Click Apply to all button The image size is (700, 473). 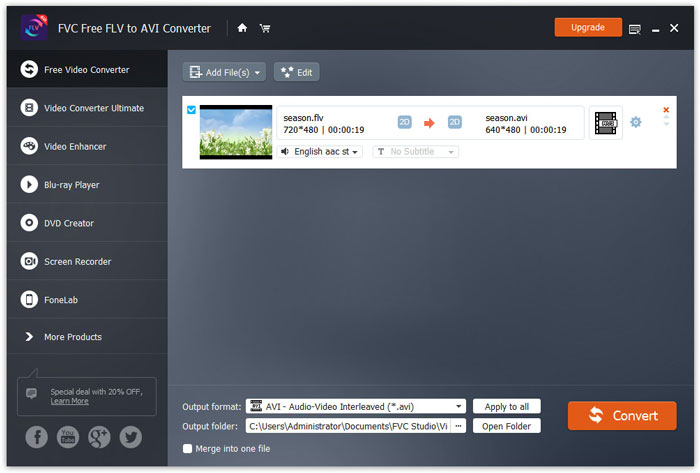tap(507, 407)
